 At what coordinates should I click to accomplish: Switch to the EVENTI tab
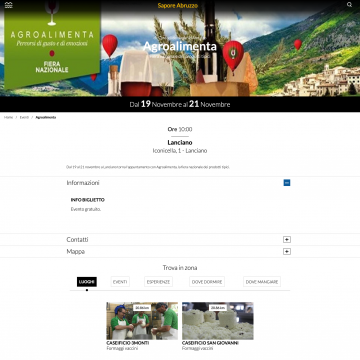pos(120,282)
